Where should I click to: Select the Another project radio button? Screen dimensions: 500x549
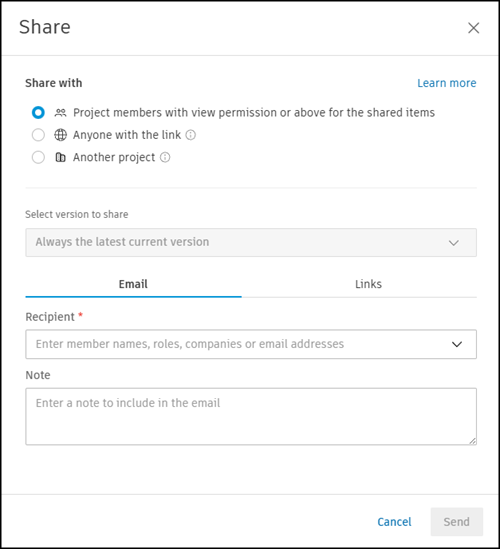coord(38,157)
